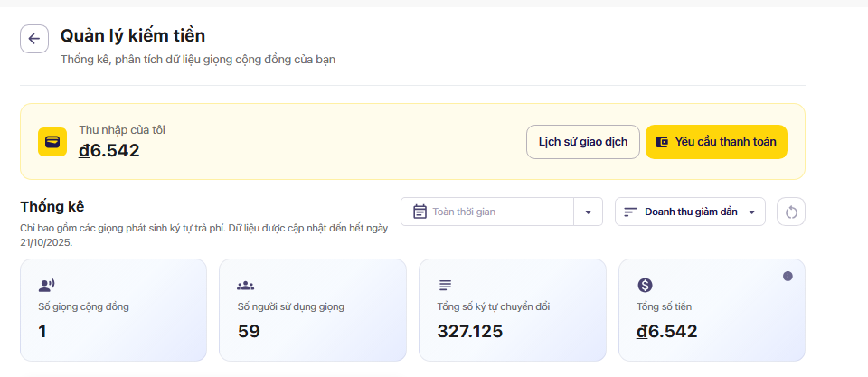Screen dimensions: 868x377
Task: Click the back arrow button
Action: [x=34, y=39]
